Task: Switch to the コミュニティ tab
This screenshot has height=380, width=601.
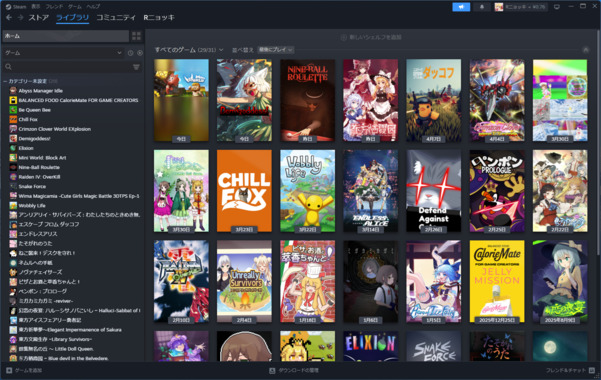Action: pos(116,18)
